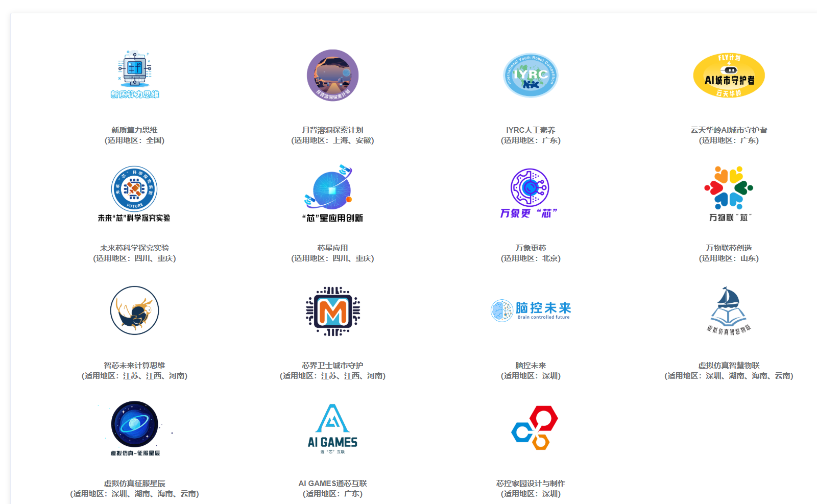Click the 脑控未来 title below logo

click(531, 366)
